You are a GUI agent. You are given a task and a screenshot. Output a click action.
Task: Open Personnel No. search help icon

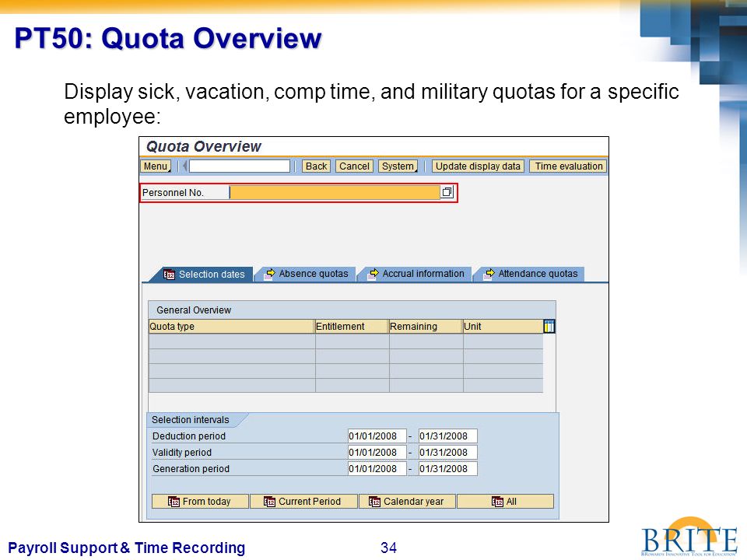pos(447,192)
